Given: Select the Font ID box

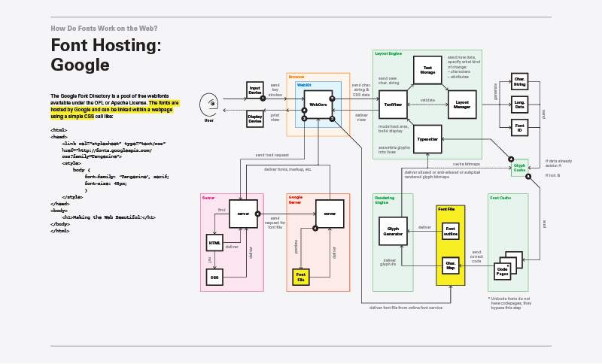Looking at the screenshot, I should click(x=519, y=127).
